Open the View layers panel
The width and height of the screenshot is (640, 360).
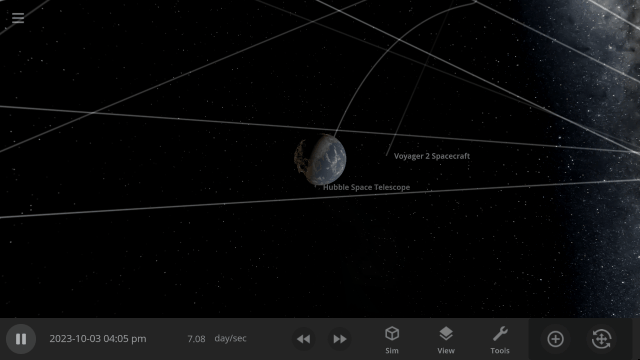tap(446, 340)
